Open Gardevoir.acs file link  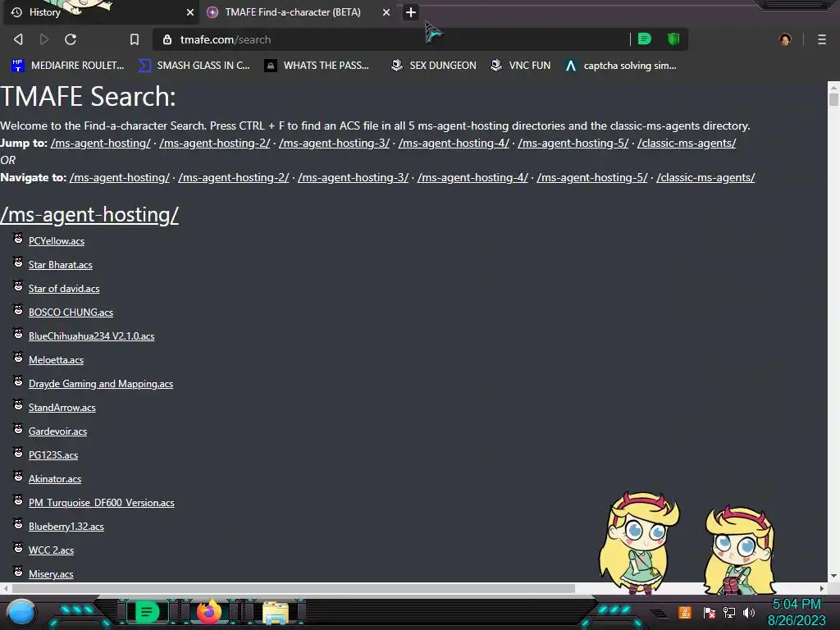click(57, 431)
